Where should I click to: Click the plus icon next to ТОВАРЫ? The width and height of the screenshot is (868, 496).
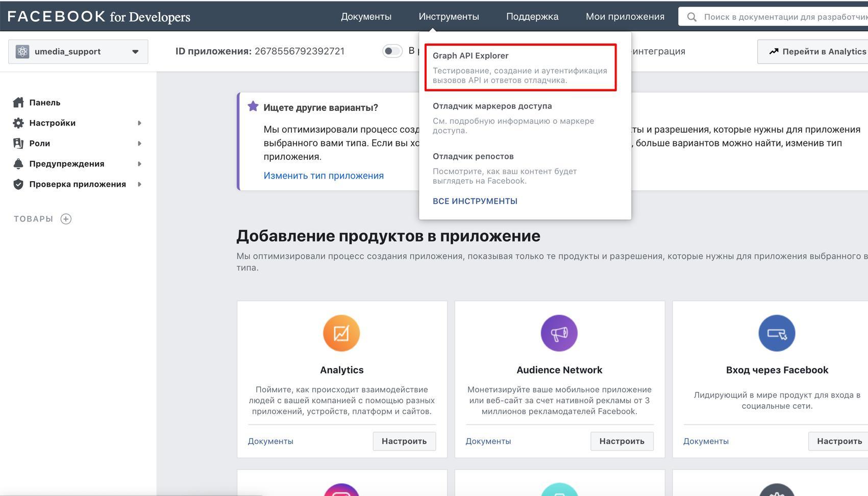[66, 219]
